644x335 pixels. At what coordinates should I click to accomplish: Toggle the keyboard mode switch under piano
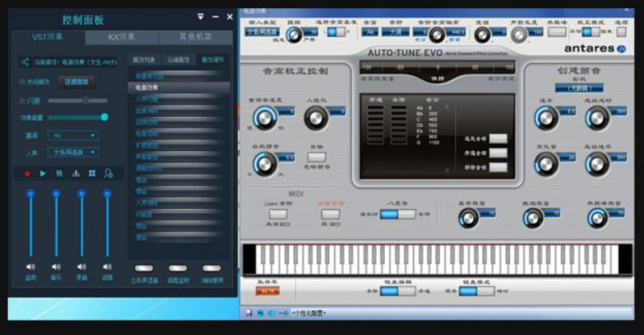[477, 291]
